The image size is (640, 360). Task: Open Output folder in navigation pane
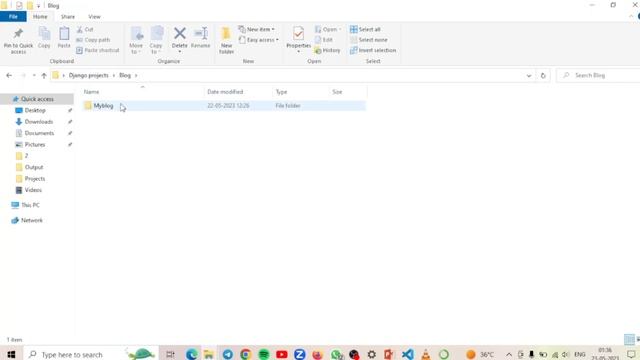point(34,167)
